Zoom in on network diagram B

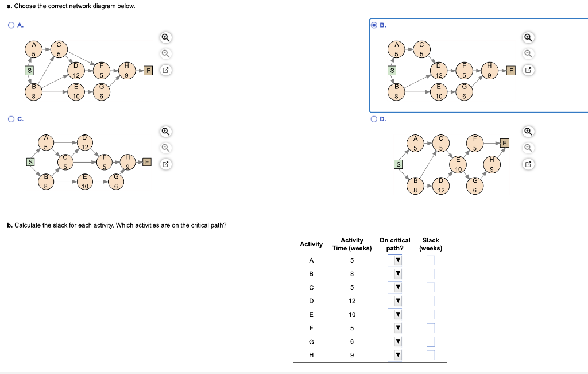click(x=528, y=37)
